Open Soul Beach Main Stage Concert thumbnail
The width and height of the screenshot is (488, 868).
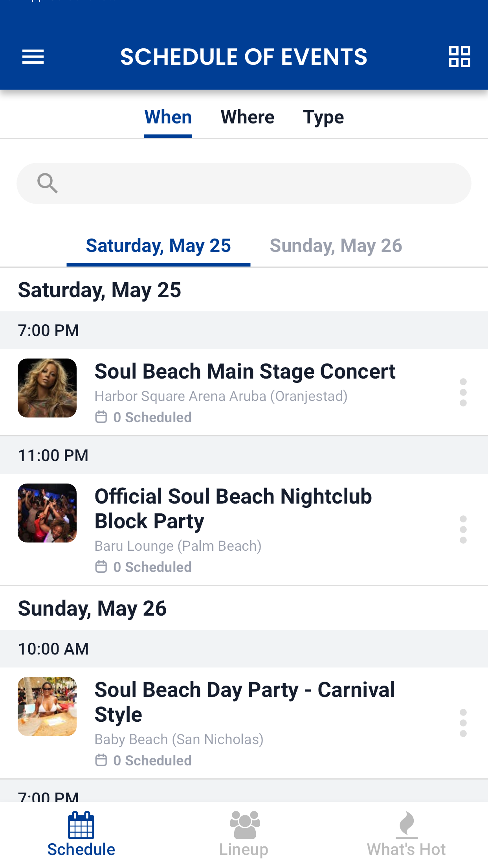[47, 388]
